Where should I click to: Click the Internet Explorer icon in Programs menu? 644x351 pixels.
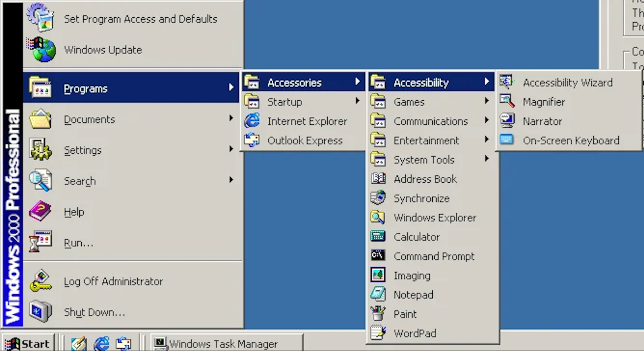tap(252, 121)
